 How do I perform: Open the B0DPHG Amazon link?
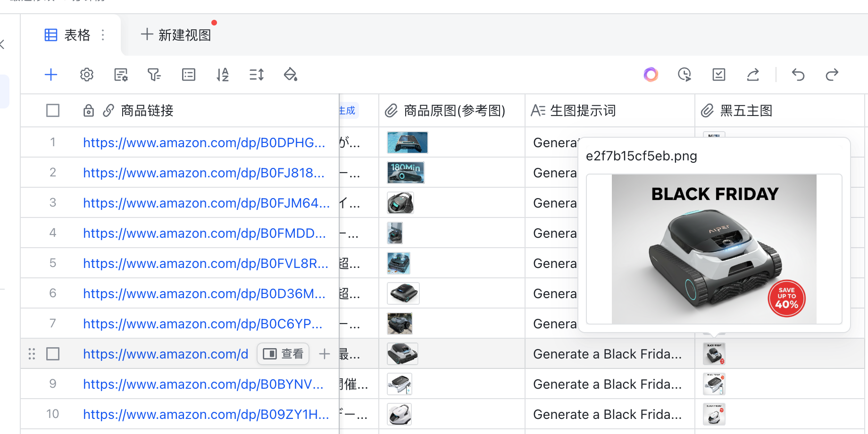(x=204, y=142)
